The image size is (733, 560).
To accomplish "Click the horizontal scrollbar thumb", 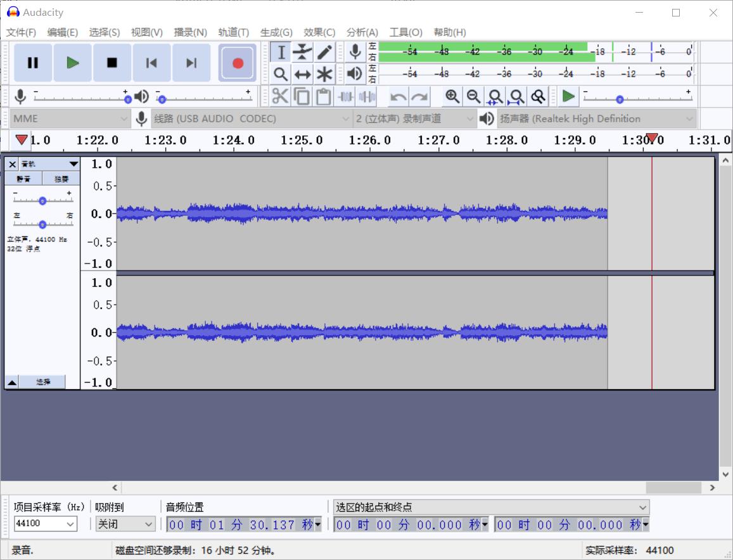I will pyautogui.click(x=673, y=487).
